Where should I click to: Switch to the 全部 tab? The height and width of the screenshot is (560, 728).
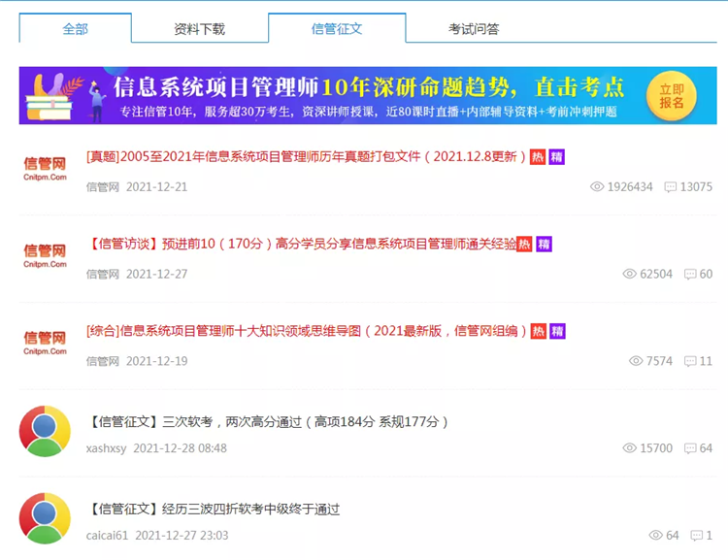tap(75, 29)
